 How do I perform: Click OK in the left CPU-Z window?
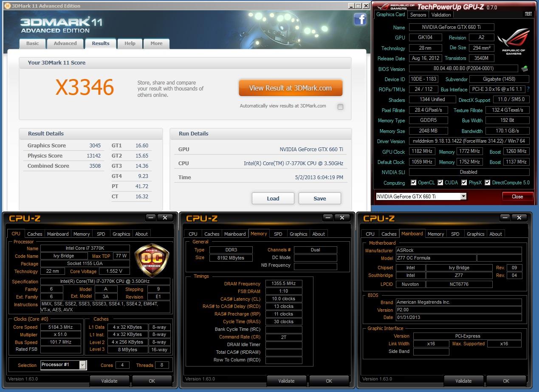[152, 381]
